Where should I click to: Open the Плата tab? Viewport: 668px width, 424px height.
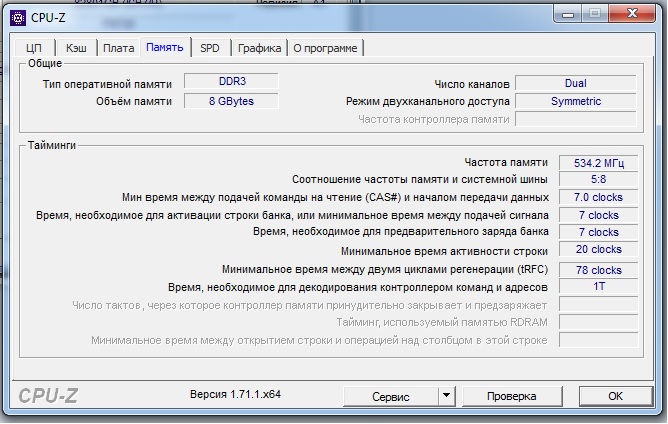119,48
